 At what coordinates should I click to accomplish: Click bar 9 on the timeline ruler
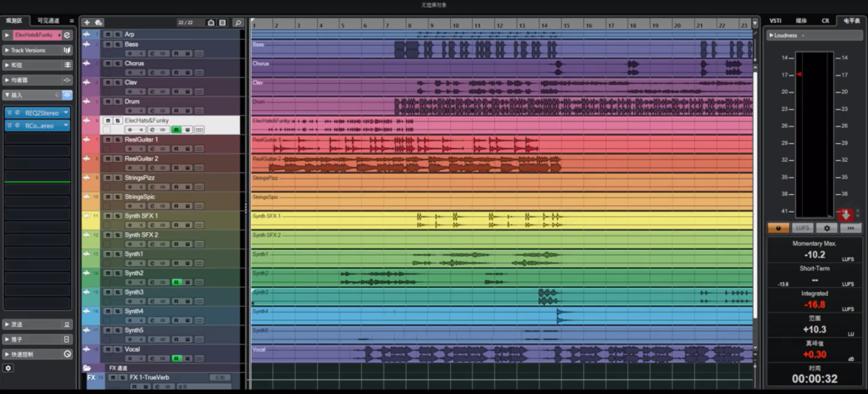(x=431, y=26)
